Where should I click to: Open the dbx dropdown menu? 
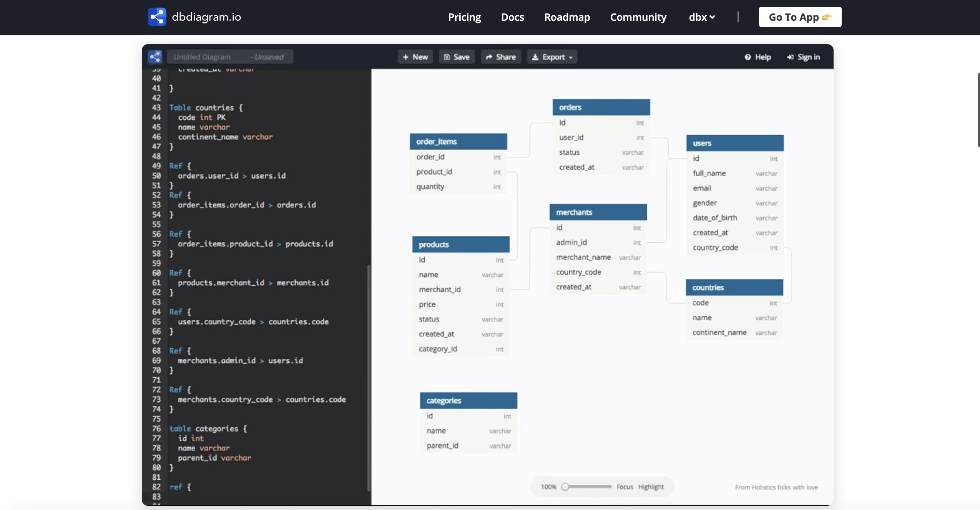[702, 17]
